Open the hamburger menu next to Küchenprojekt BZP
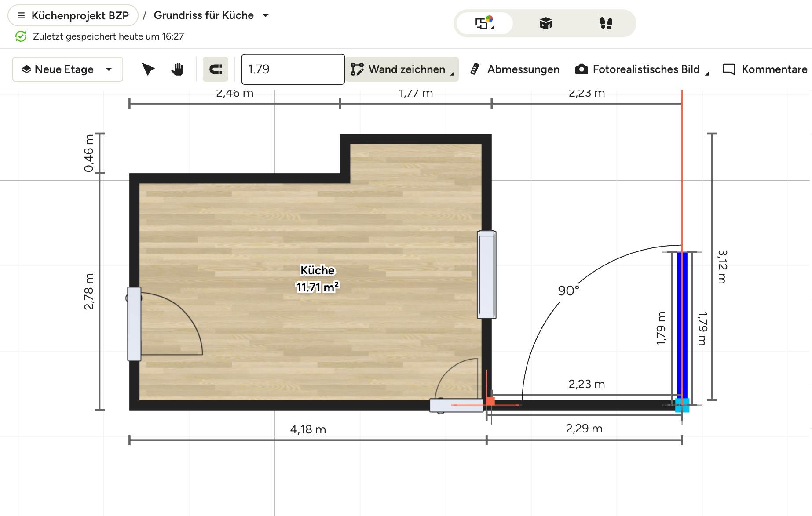Viewport: 812px width, 516px height. coord(21,16)
